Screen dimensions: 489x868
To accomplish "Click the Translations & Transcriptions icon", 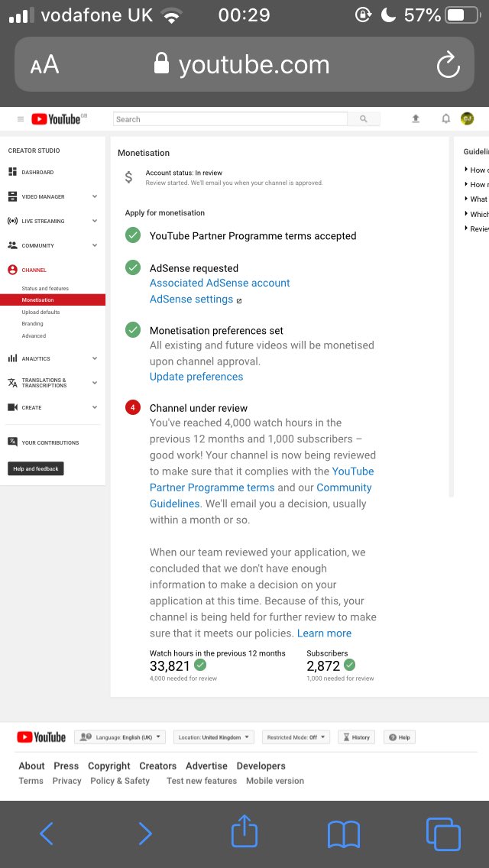I will [13, 383].
